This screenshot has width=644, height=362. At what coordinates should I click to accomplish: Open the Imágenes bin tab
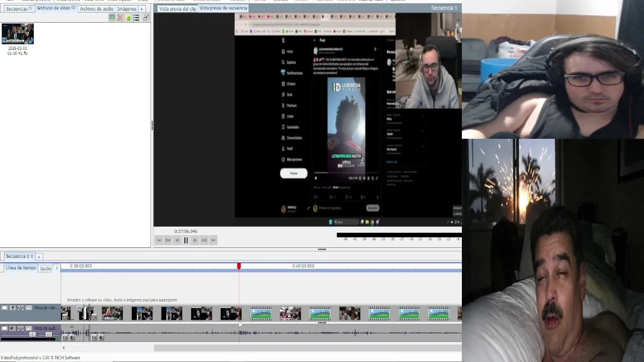127,9
